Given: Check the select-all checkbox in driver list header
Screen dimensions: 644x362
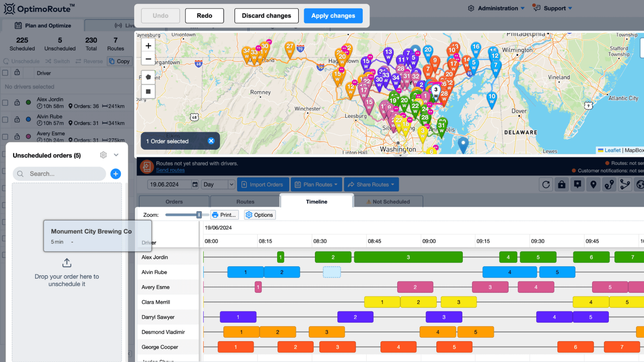Looking at the screenshot, I should pos(5,73).
